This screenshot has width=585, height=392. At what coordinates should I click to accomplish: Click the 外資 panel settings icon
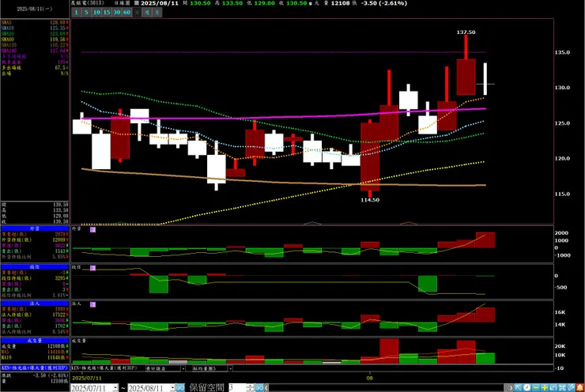pos(93,230)
